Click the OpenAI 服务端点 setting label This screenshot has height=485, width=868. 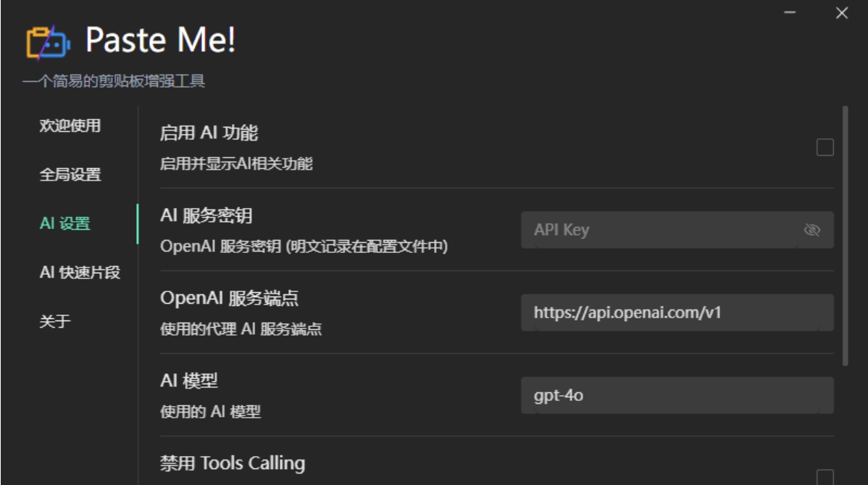tap(229, 298)
